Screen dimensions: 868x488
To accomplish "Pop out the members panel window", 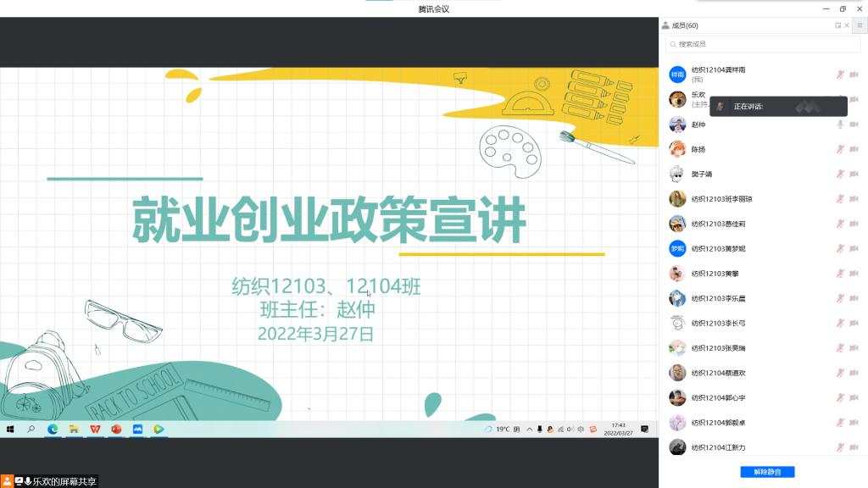I will [x=837, y=25].
